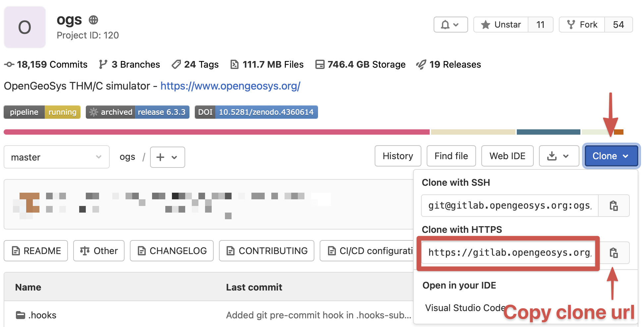Click the bell notification icon
Image resolution: width=644 pixels, height=327 pixels.
446,25
